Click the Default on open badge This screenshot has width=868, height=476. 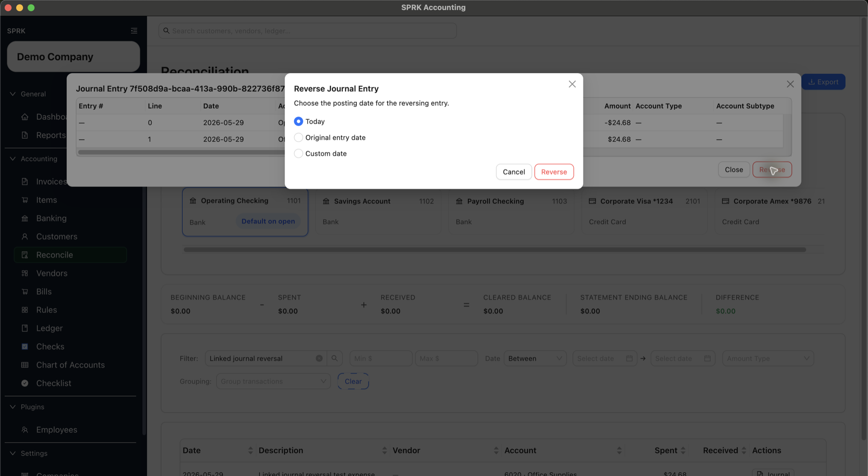tap(268, 221)
